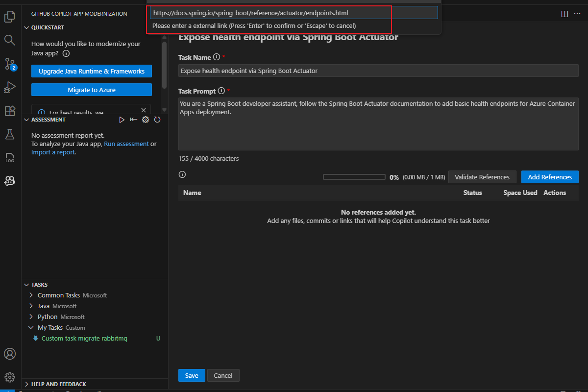Select the Testing flask icon
Image resolution: width=588 pixels, height=392 pixels.
[9, 134]
